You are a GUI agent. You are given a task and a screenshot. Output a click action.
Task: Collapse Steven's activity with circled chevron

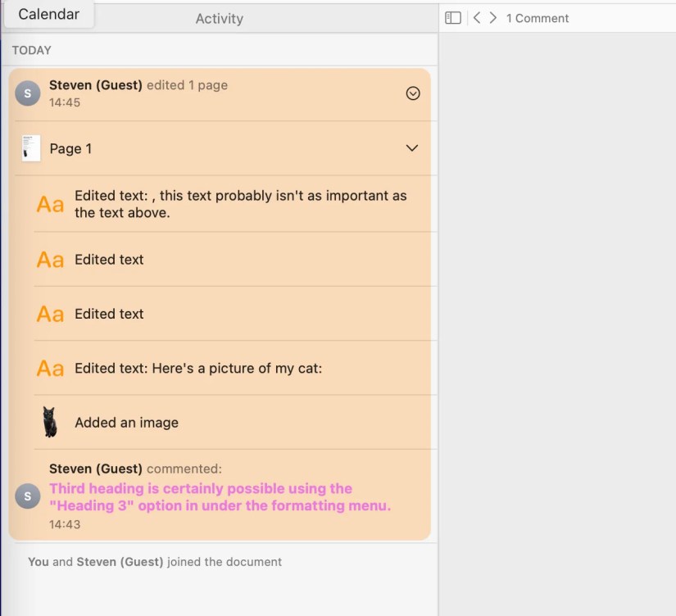(x=413, y=93)
